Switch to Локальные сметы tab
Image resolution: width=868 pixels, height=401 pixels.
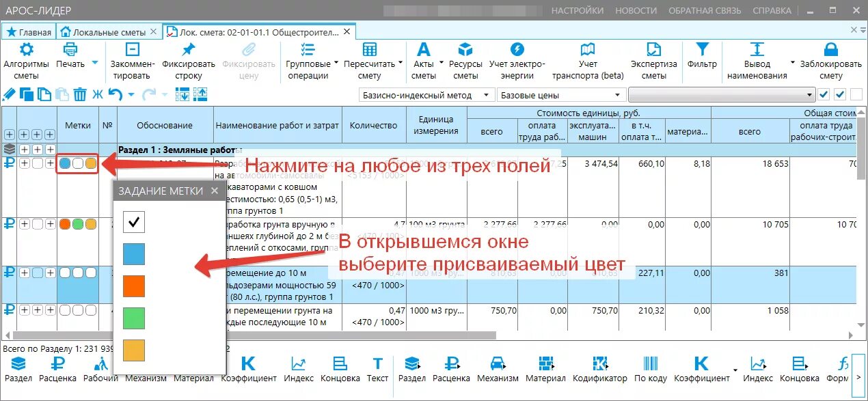click(x=109, y=32)
